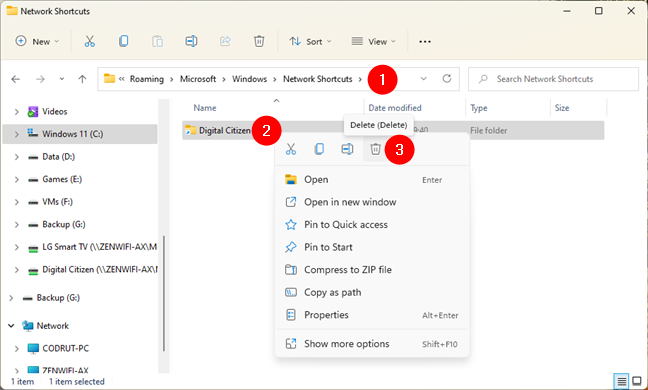The width and height of the screenshot is (648, 390).
Task: Click the Copy icon in the context menu
Action: pos(319,149)
